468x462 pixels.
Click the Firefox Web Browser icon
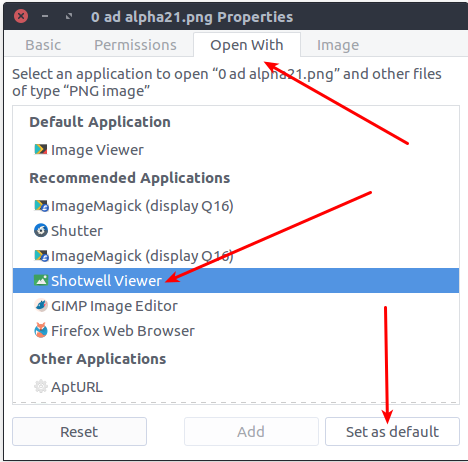coord(41,330)
